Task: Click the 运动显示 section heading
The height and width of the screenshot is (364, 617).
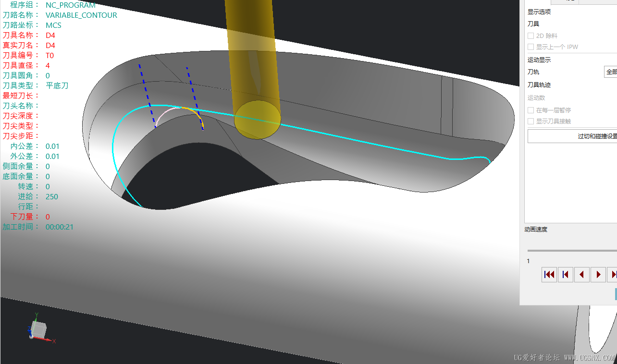Action: [539, 60]
